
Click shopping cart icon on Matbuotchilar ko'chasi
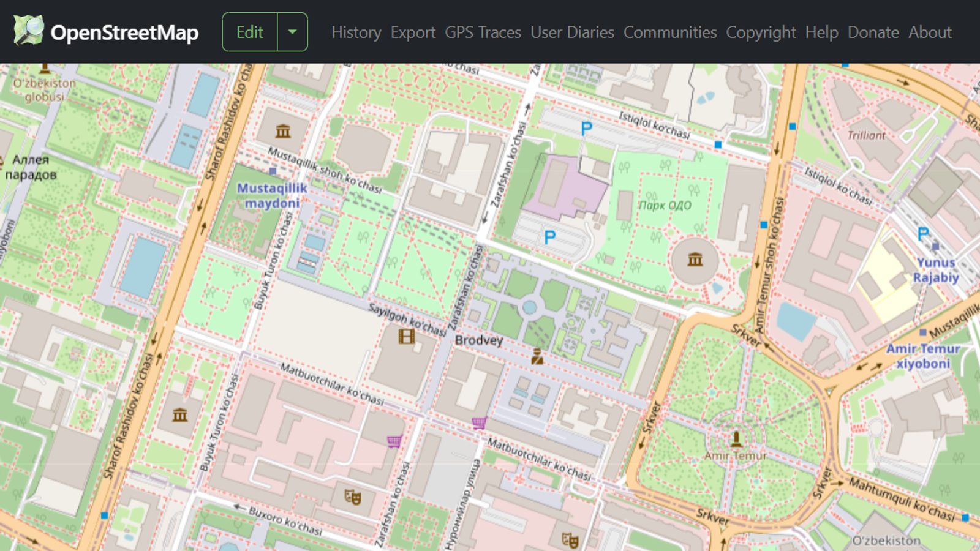click(479, 422)
